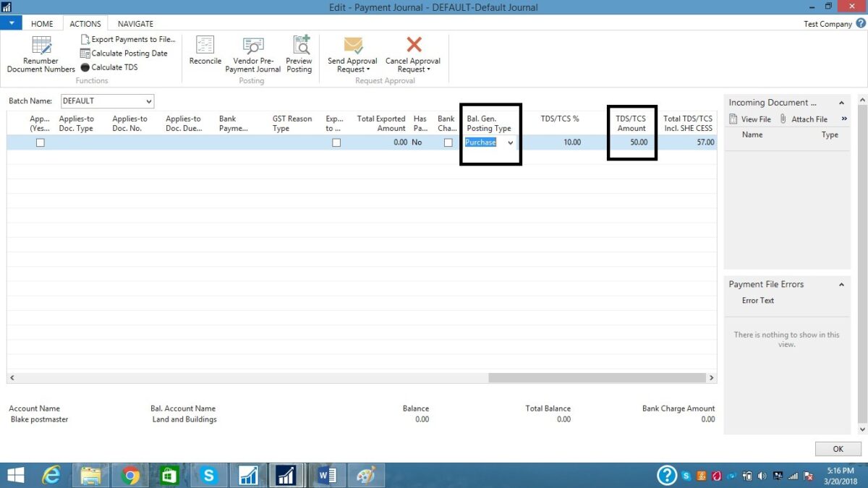The height and width of the screenshot is (488, 868).
Task: Open Microsoft Word from taskbar
Action: [327, 475]
